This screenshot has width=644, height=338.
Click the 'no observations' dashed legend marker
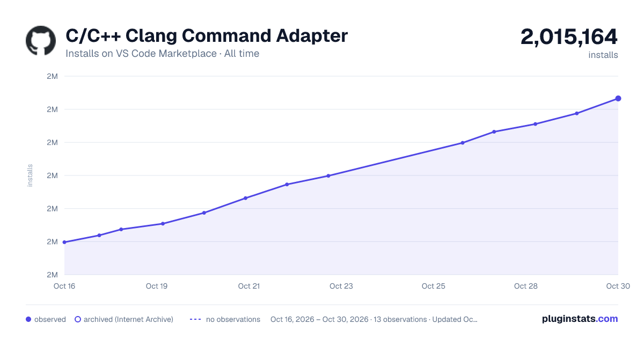point(195,319)
